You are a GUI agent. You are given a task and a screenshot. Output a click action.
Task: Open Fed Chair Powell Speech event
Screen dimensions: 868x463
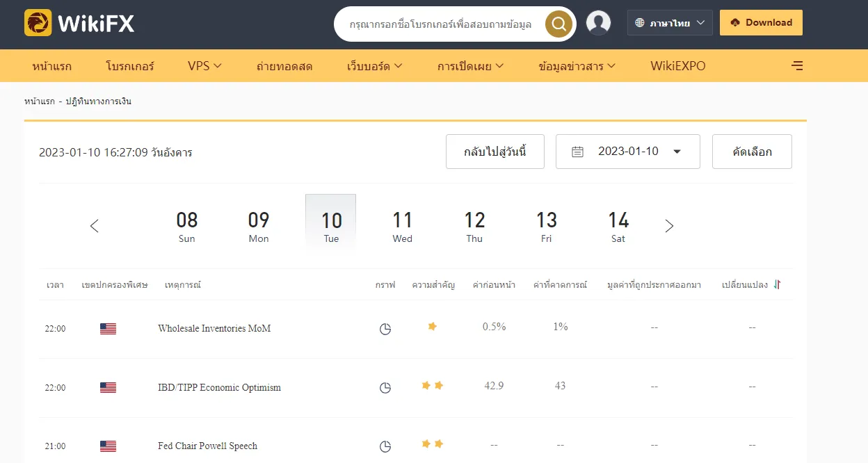click(x=208, y=446)
